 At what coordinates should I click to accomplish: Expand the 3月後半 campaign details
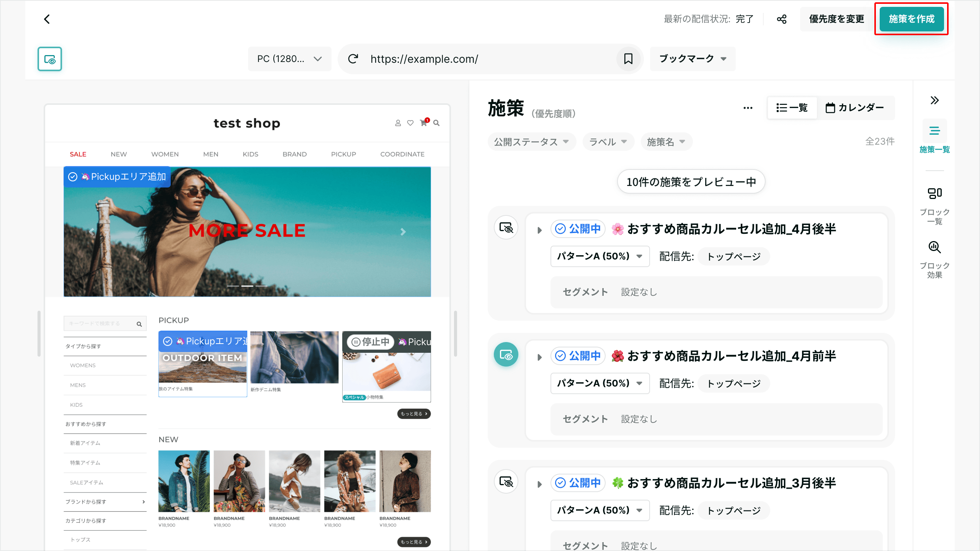tap(540, 484)
